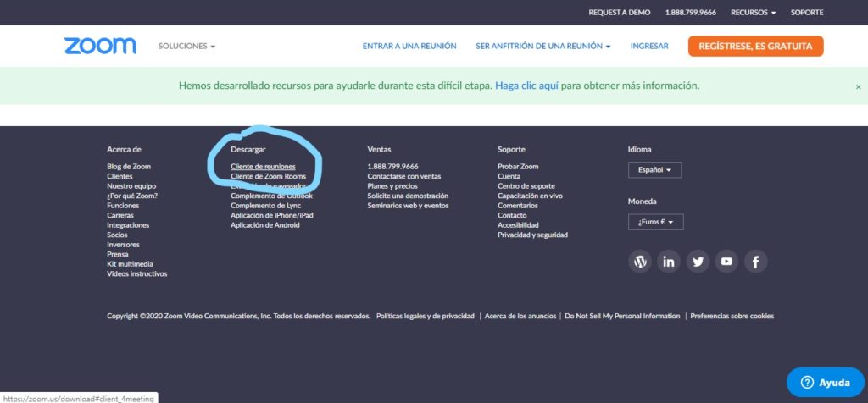This screenshot has height=403, width=868.
Task: Open Complemento de Lync link
Action: [265, 206]
